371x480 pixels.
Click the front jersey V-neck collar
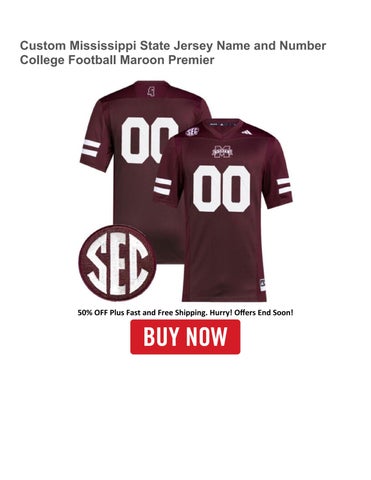[x=223, y=128]
